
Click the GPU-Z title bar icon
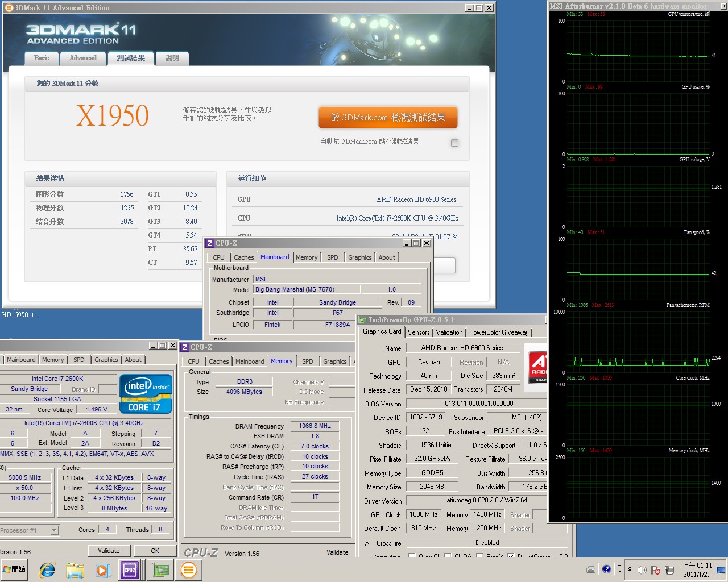click(x=362, y=320)
